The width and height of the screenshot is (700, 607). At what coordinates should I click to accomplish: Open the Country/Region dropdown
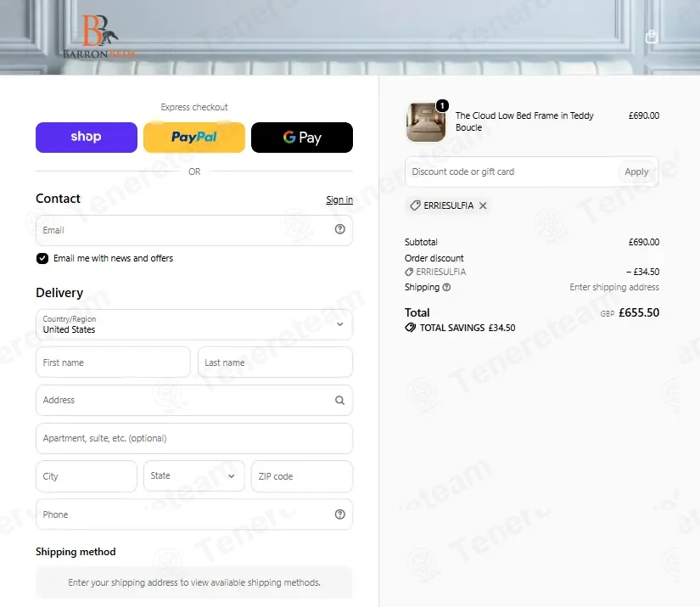[x=194, y=324]
